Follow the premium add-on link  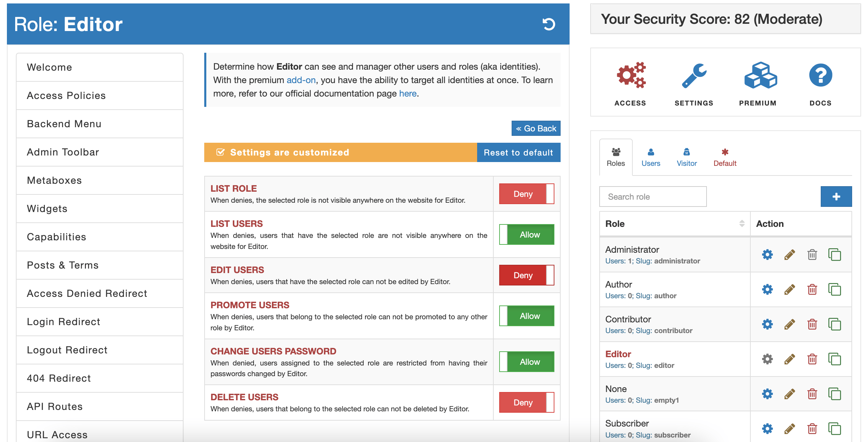click(x=301, y=80)
